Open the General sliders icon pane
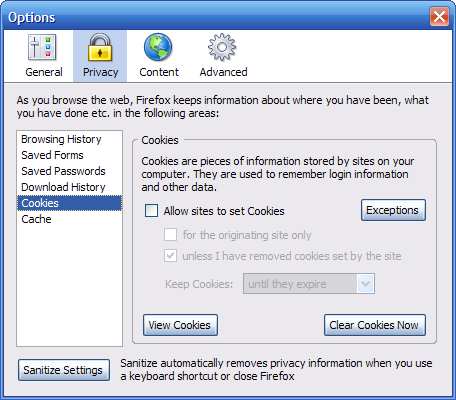 tap(42, 47)
